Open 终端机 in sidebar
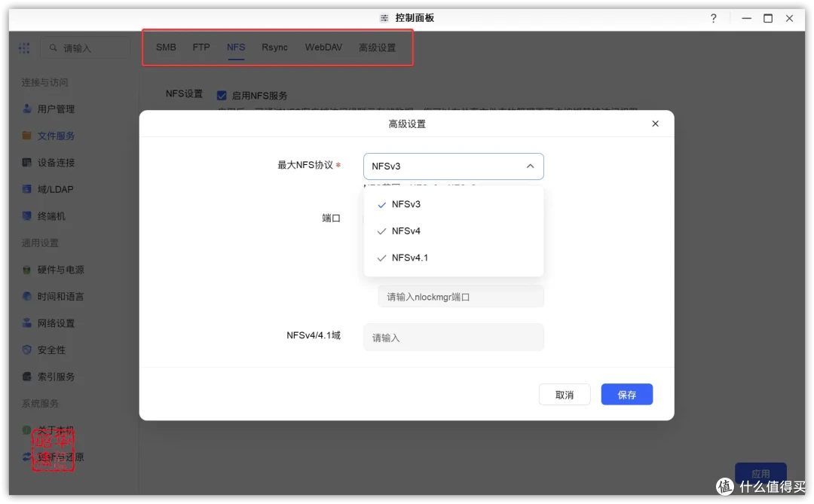Image resolution: width=814 pixels, height=504 pixels. point(51,216)
